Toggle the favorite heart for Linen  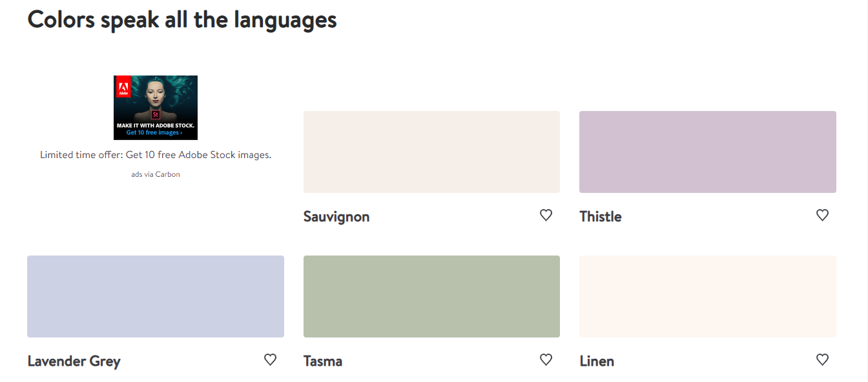[822, 360]
